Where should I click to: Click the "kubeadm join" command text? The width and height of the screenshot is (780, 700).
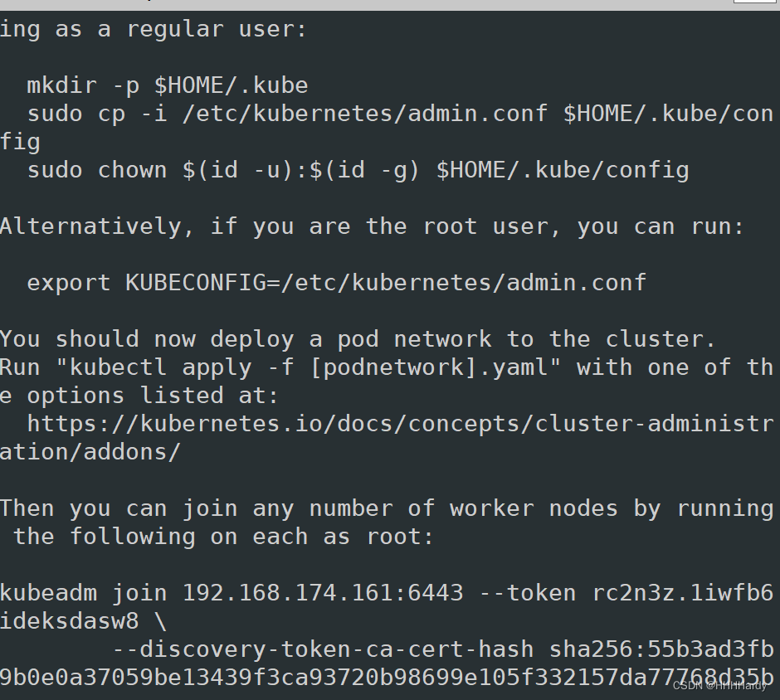pyautogui.click(x=83, y=593)
